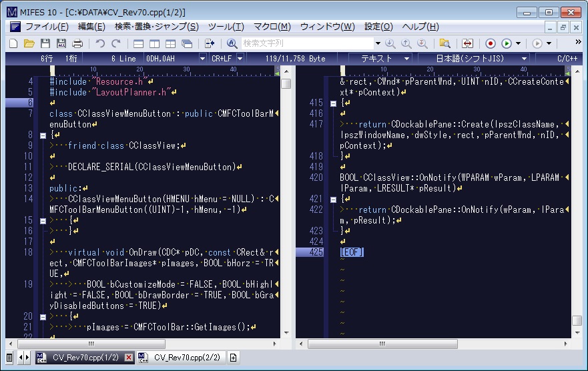The height and width of the screenshot is (371, 588).
Task: Click the file compare icon with red arrows
Action: click(468, 43)
